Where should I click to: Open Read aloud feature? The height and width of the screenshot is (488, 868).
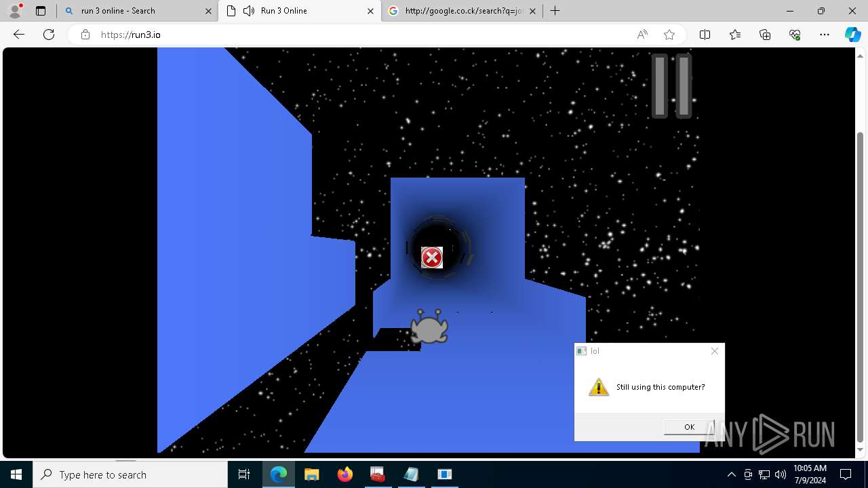click(642, 35)
